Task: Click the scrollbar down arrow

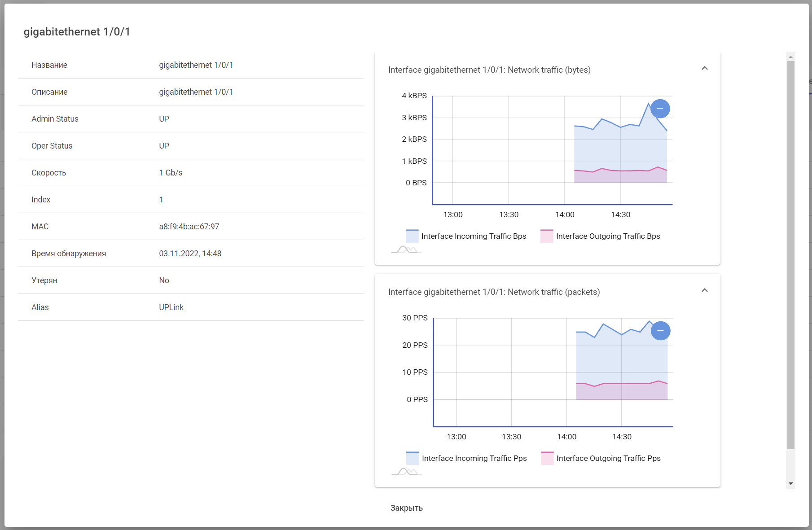Action: pyautogui.click(x=790, y=484)
